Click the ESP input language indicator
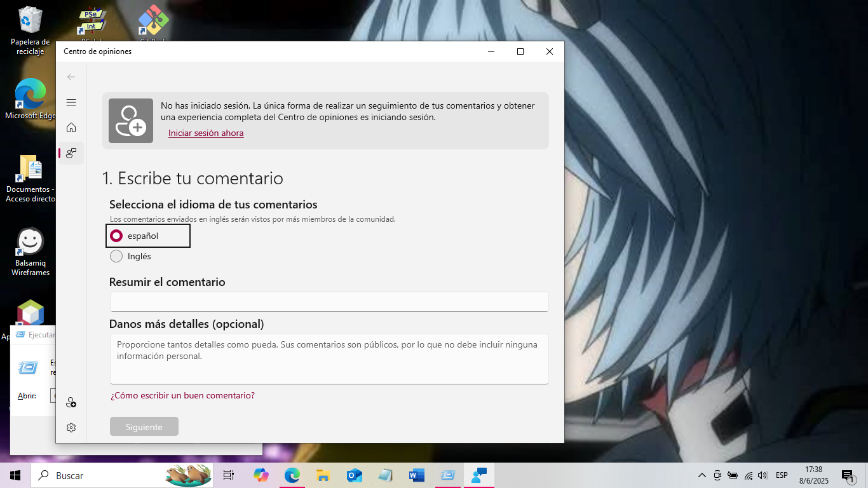This screenshot has height=488, width=868. 782,475
